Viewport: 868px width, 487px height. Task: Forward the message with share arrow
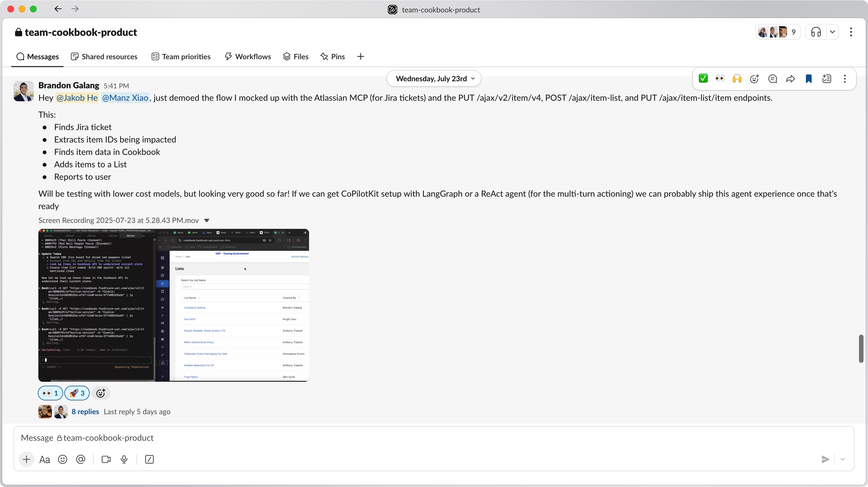tap(790, 78)
